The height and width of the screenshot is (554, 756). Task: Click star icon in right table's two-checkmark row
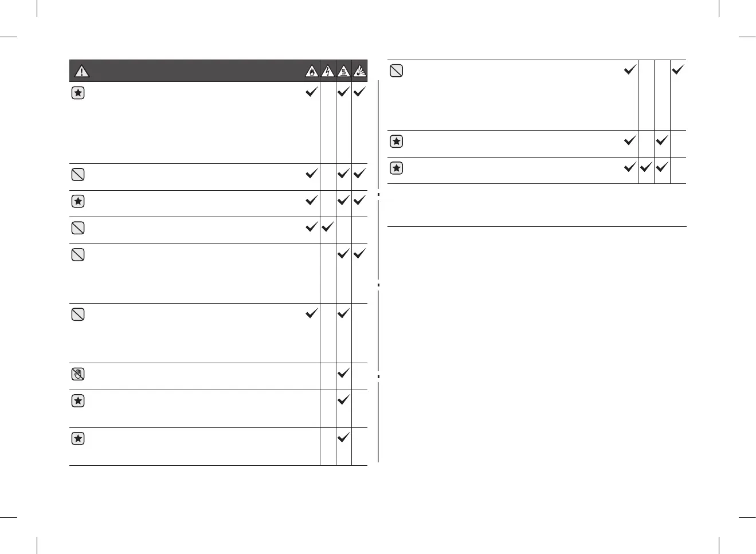click(x=396, y=142)
